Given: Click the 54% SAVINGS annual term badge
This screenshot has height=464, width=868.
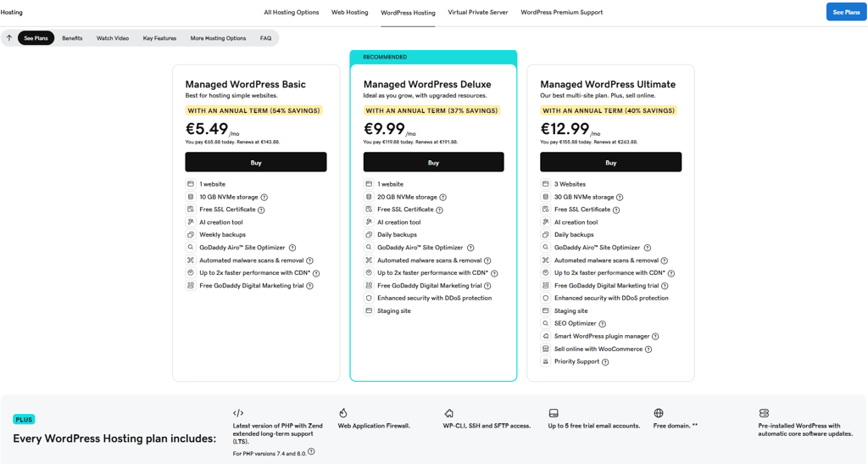Looking at the screenshot, I should pos(253,111).
